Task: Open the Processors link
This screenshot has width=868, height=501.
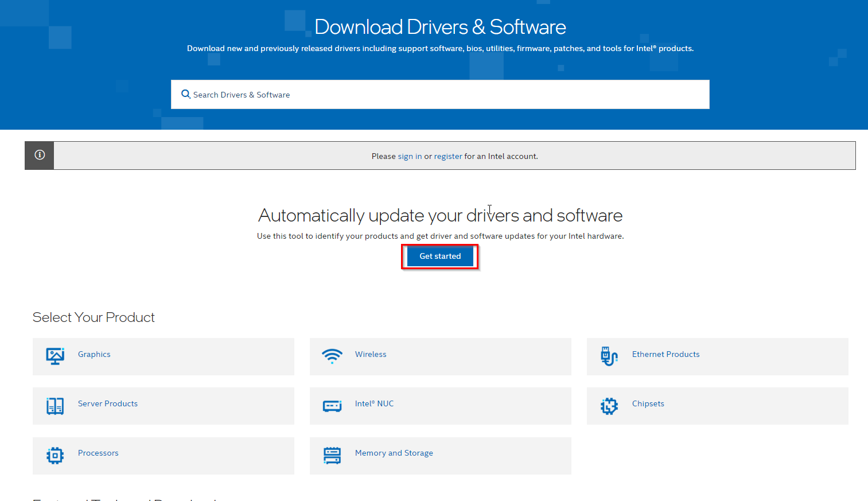Action: click(98, 453)
